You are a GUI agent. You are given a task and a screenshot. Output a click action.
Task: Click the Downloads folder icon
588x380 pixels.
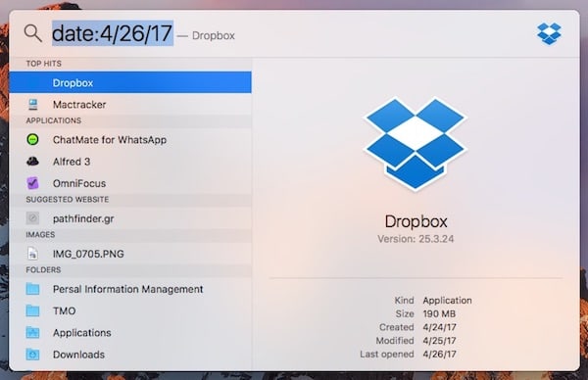click(32, 355)
